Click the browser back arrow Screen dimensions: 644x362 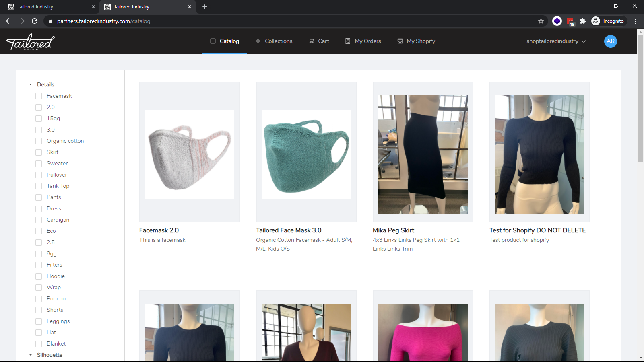tap(9, 21)
